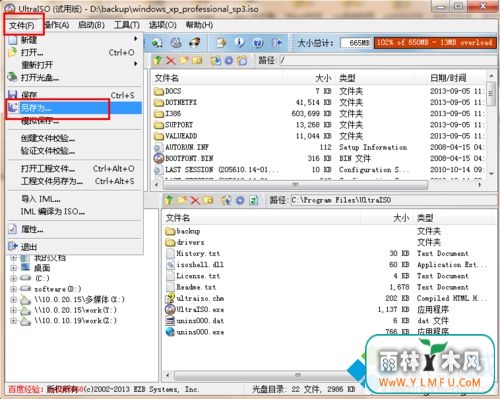The image size is (500, 399).
Task: Click the 102% of 650MB capacity bar
Action: tap(435, 43)
